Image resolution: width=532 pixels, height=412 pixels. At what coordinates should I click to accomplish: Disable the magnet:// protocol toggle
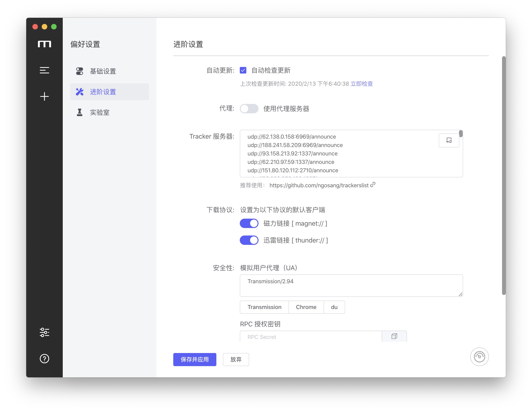(249, 223)
